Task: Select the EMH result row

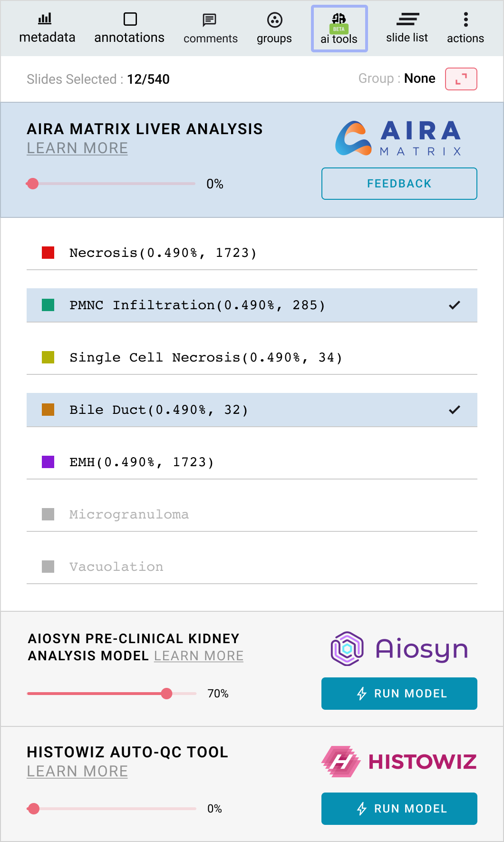Action: pyautogui.click(x=252, y=462)
